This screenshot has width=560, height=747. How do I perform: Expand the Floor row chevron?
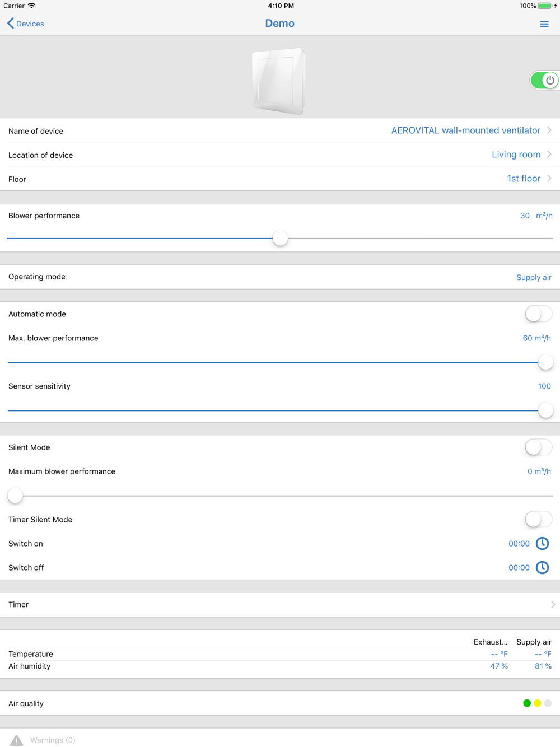(549, 179)
